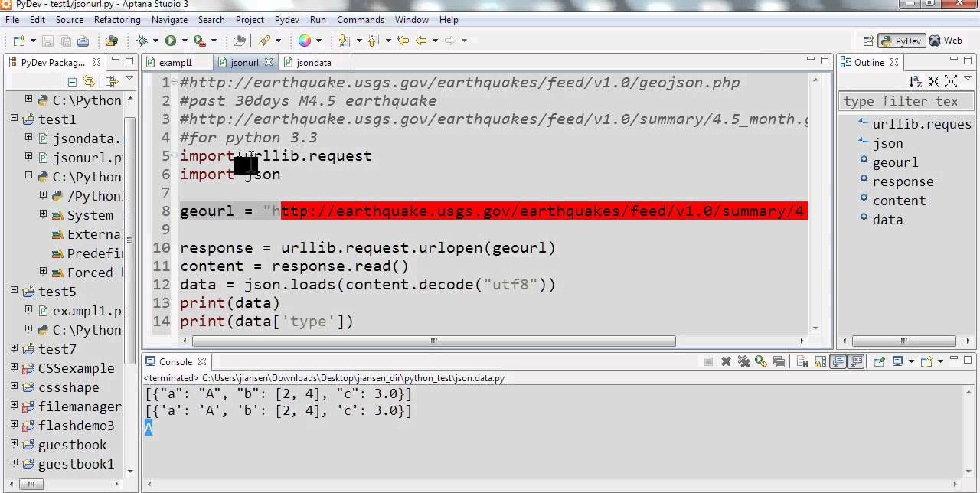This screenshot has width=980, height=493.
Task: Expand the test7 project node
Action: (x=14, y=348)
